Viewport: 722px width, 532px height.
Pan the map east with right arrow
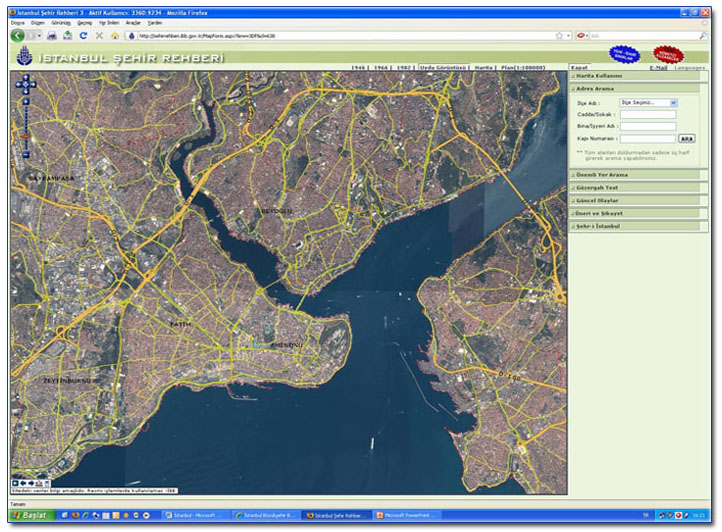[x=33, y=84]
